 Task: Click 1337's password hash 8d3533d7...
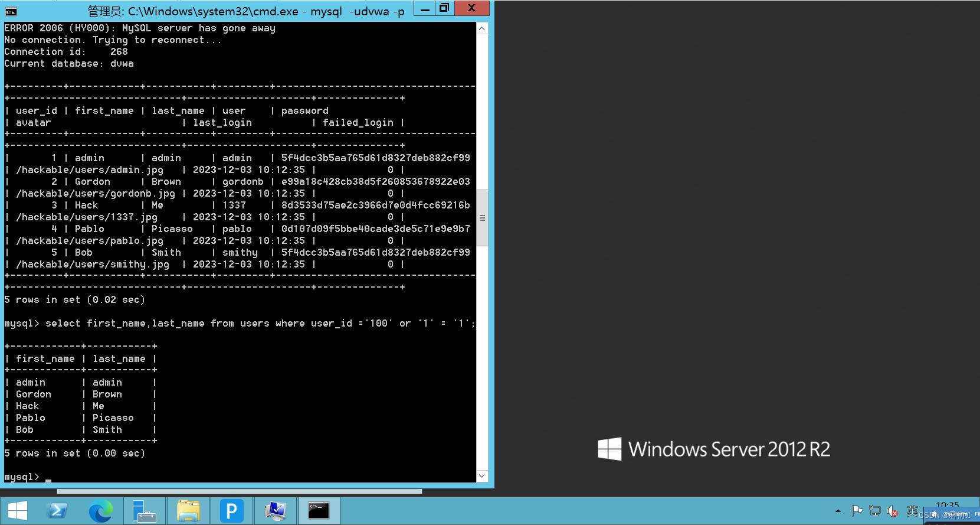[x=376, y=206]
